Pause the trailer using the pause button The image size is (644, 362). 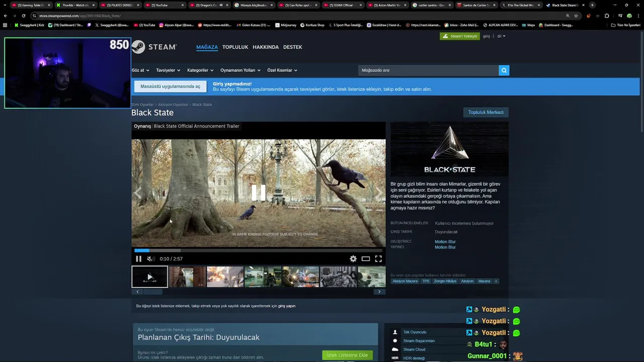(138, 259)
